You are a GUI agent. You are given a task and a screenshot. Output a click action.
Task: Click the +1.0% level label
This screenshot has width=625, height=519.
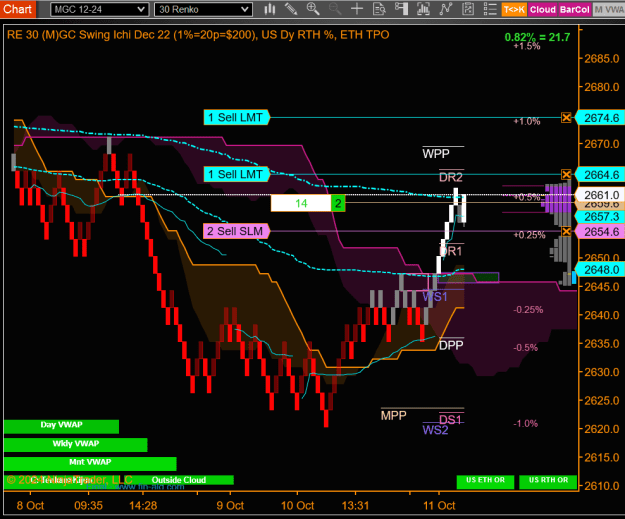coord(527,122)
